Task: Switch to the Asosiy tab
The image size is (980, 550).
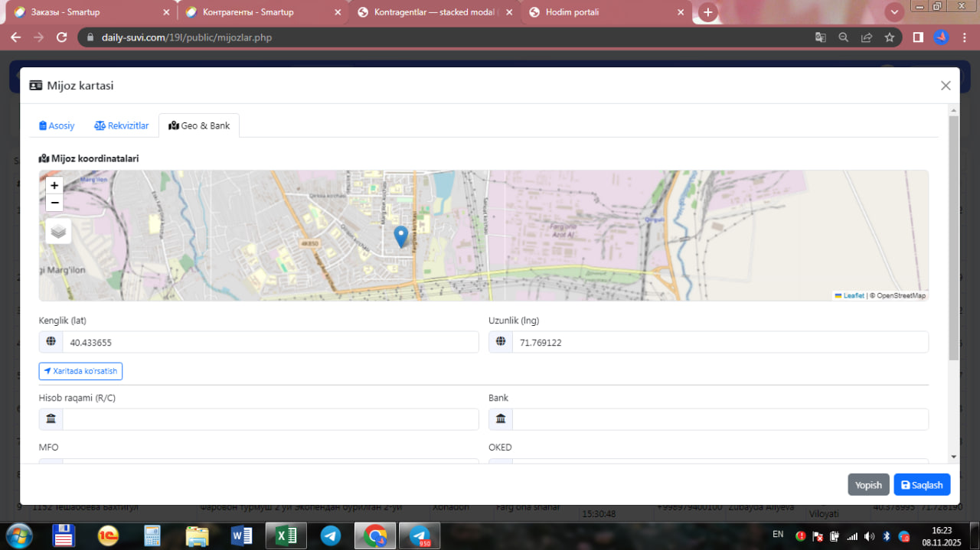Action: point(57,125)
